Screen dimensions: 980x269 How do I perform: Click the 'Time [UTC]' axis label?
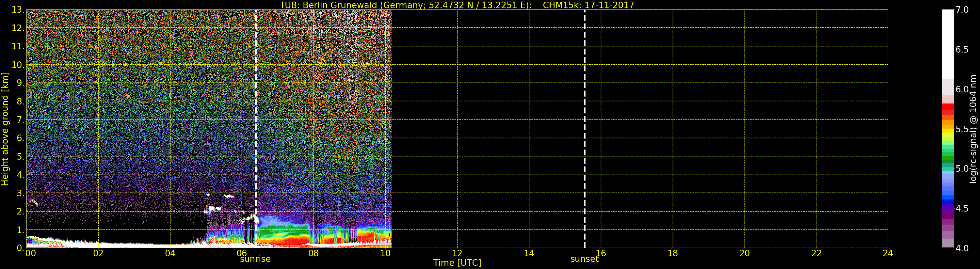click(457, 263)
